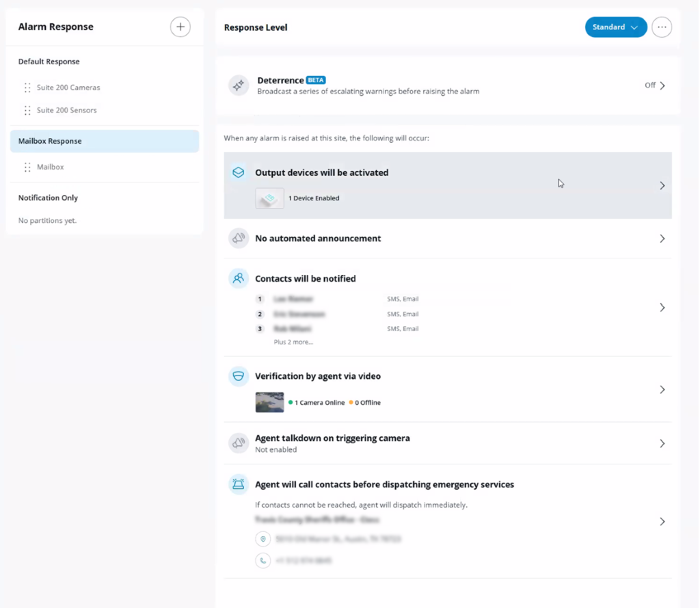The width and height of the screenshot is (700, 608).
Task: Click contact number 3 row
Action: click(338, 329)
